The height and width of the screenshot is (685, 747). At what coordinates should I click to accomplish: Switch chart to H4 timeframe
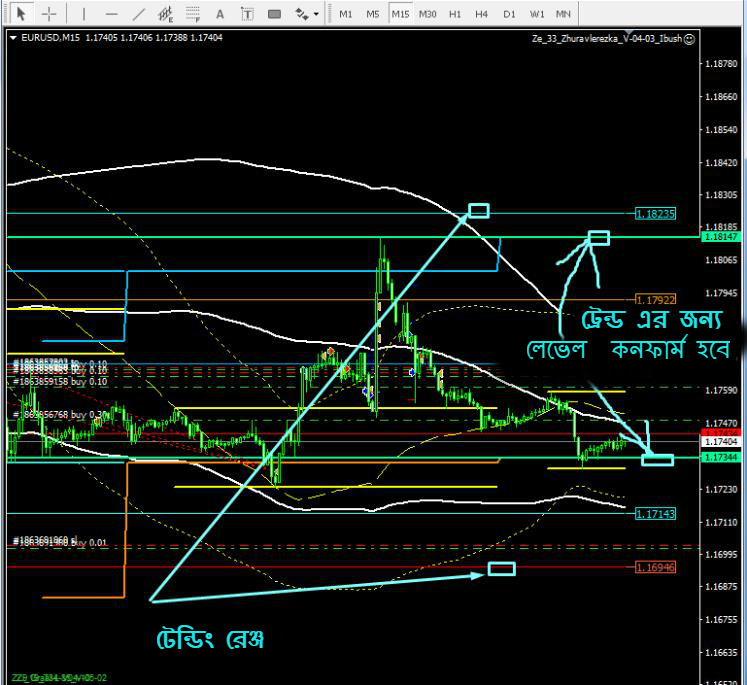pyautogui.click(x=482, y=14)
